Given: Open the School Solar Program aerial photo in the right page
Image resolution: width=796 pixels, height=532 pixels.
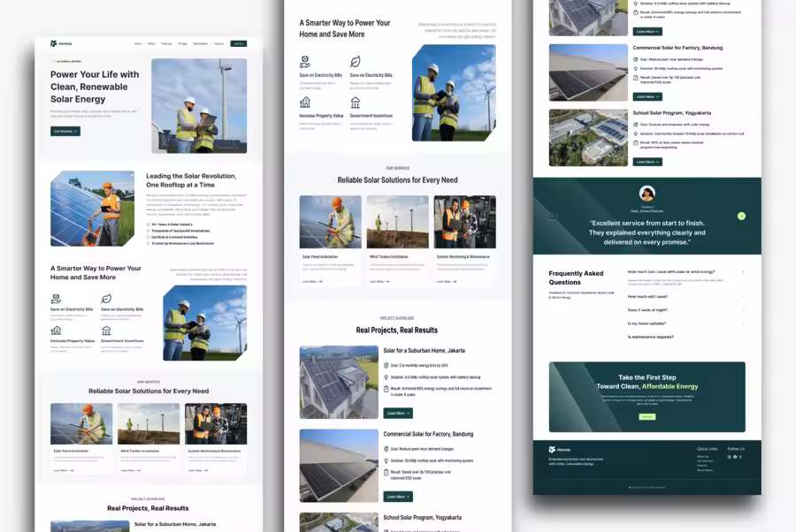Looking at the screenshot, I should point(588,138).
